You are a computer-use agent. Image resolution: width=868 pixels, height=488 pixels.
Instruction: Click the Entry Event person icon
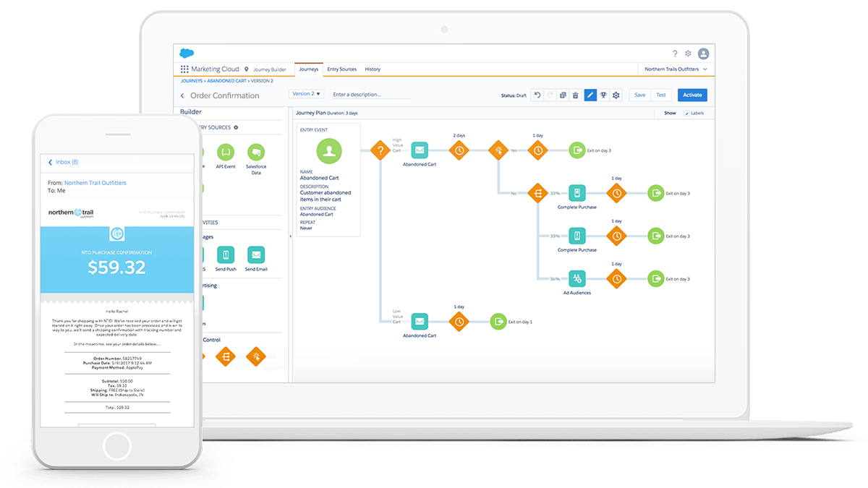tap(329, 151)
